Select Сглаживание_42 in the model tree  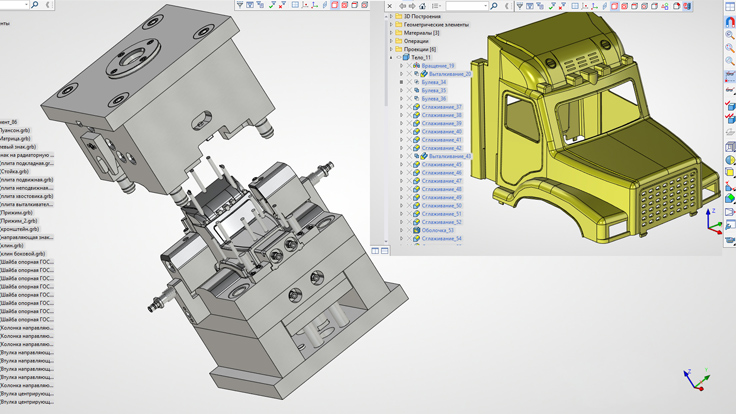coord(441,148)
